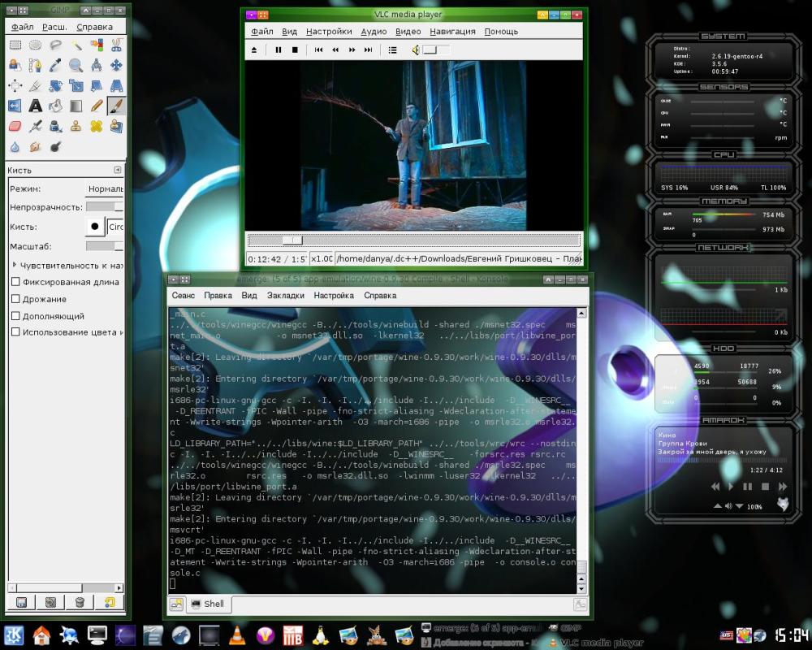812x650 pixels.
Task: Open GIMP Расш. menu
Action: pyautogui.click(x=54, y=27)
